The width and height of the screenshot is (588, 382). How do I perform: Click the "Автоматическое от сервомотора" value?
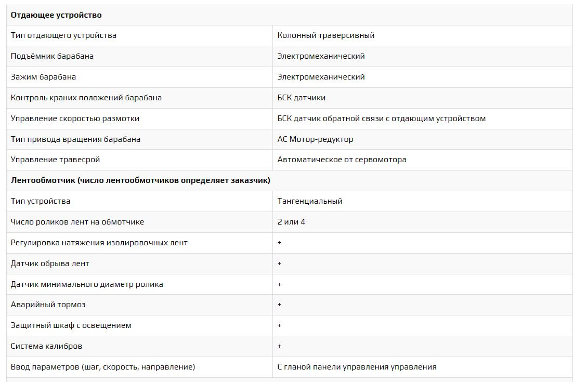pyautogui.click(x=342, y=160)
